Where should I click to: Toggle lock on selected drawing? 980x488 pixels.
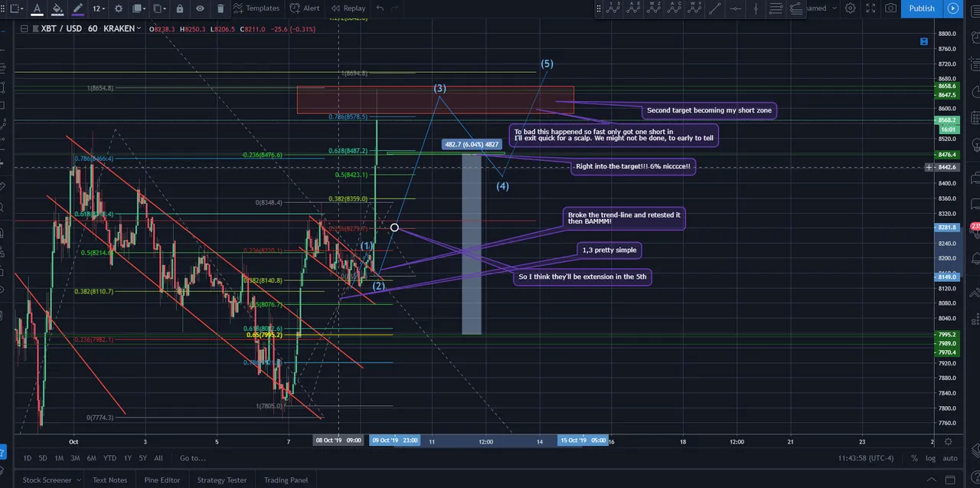click(179, 8)
